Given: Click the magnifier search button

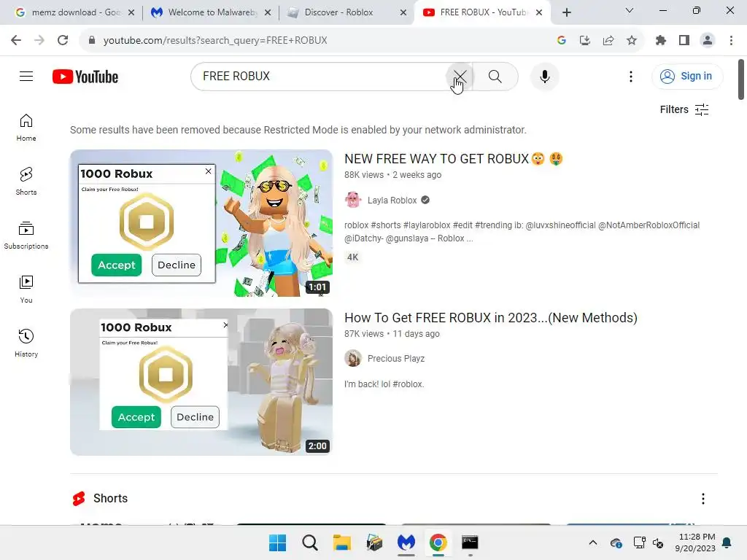Looking at the screenshot, I should coord(495,76).
